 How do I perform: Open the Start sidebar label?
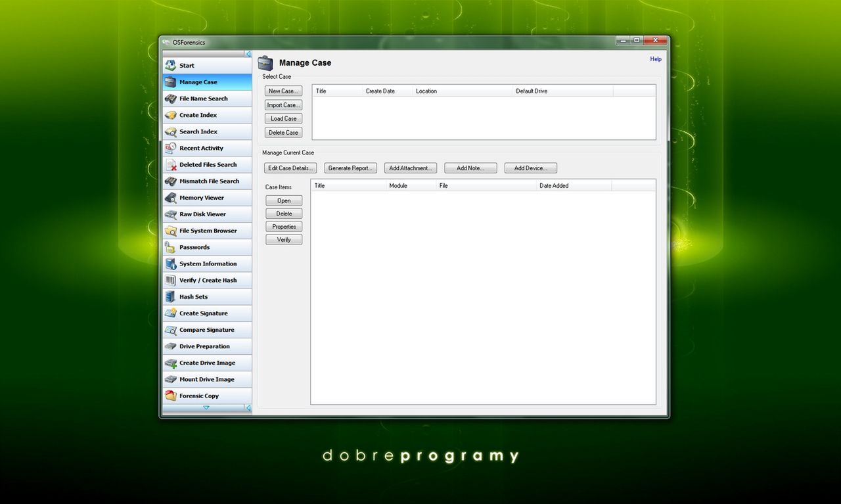[187, 65]
